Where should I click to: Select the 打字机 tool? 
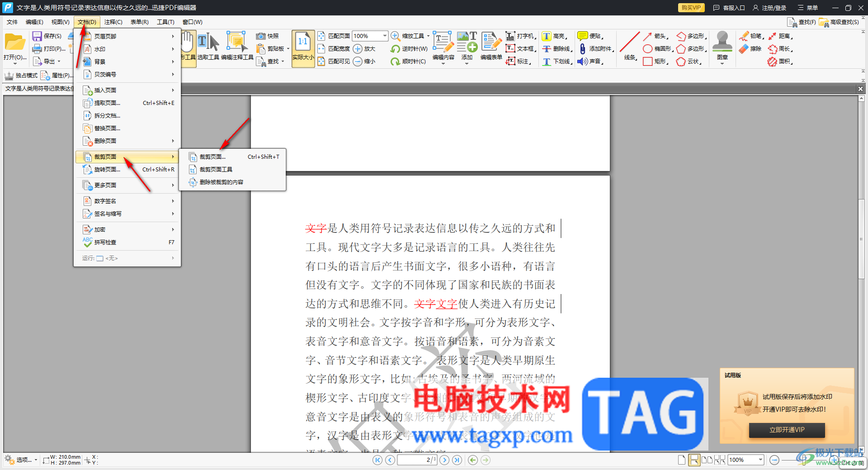(x=521, y=36)
